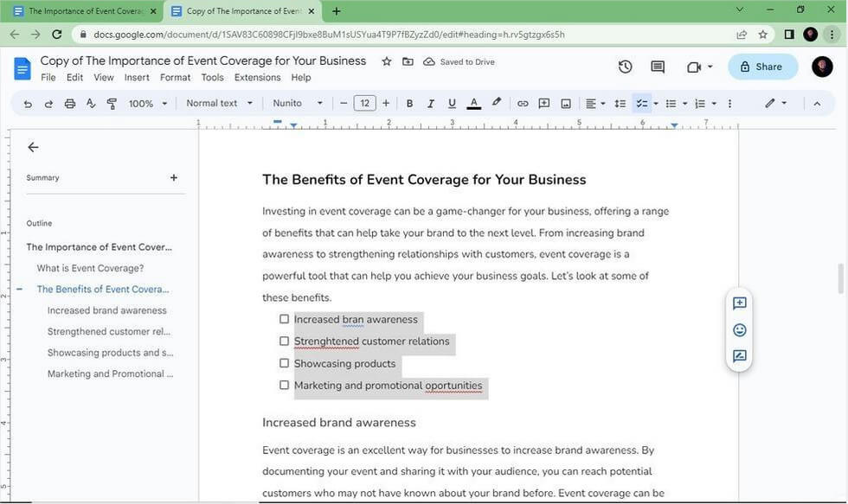Select the Paint format tool

[x=112, y=103]
